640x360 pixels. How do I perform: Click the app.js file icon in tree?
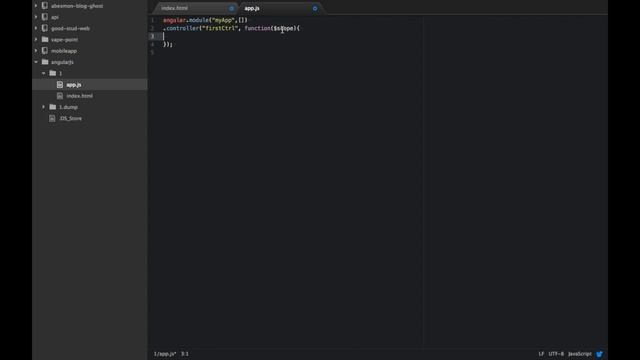point(60,84)
